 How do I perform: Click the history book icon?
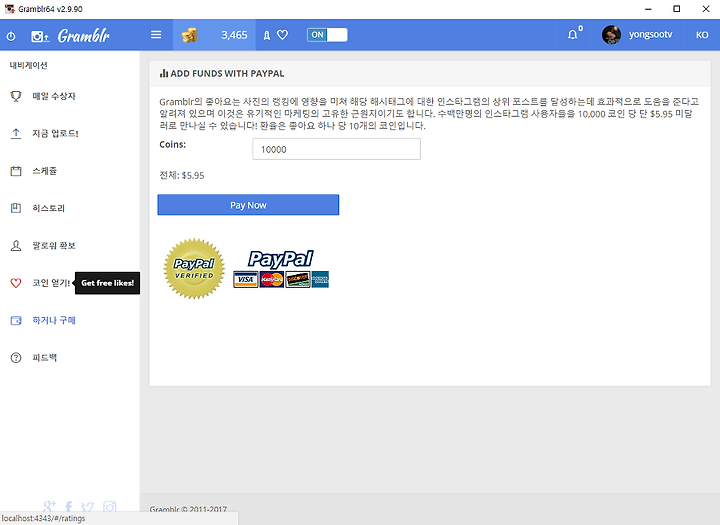(x=16, y=208)
